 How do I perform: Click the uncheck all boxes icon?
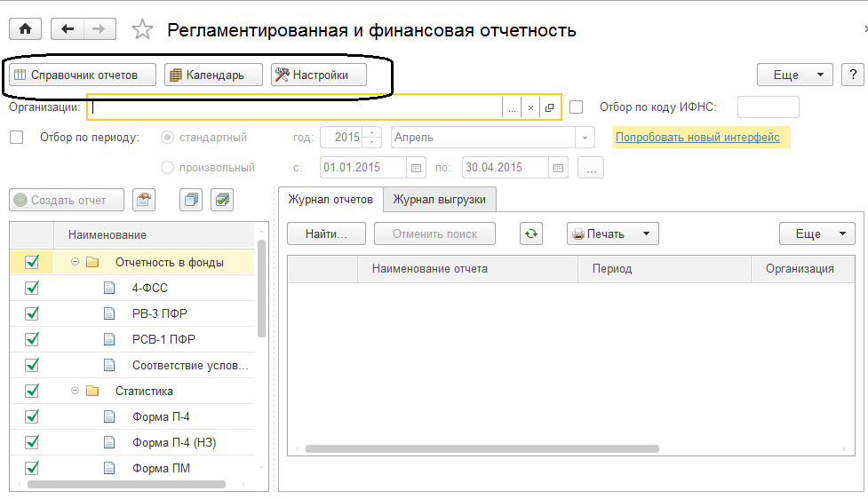click(x=190, y=200)
